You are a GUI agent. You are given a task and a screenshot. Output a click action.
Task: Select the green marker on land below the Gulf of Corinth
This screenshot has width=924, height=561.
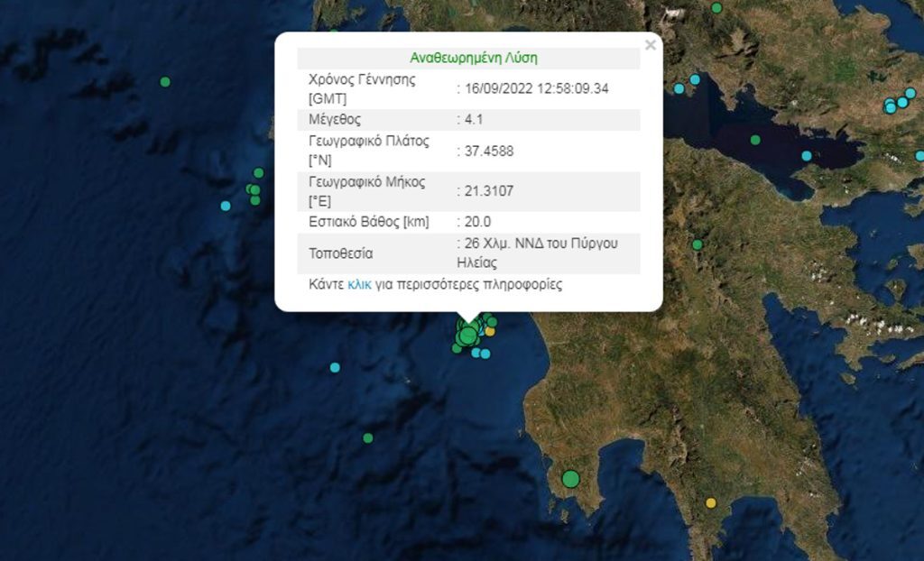click(x=698, y=244)
